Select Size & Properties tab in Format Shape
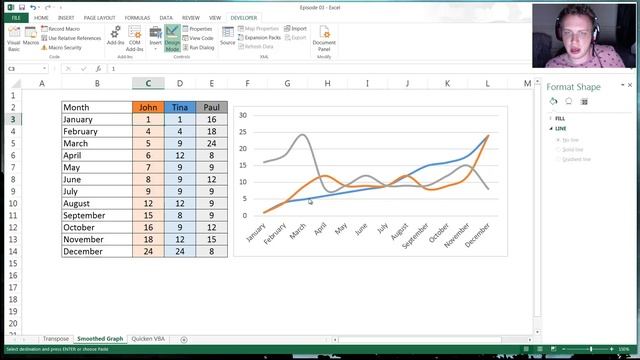 (584, 101)
